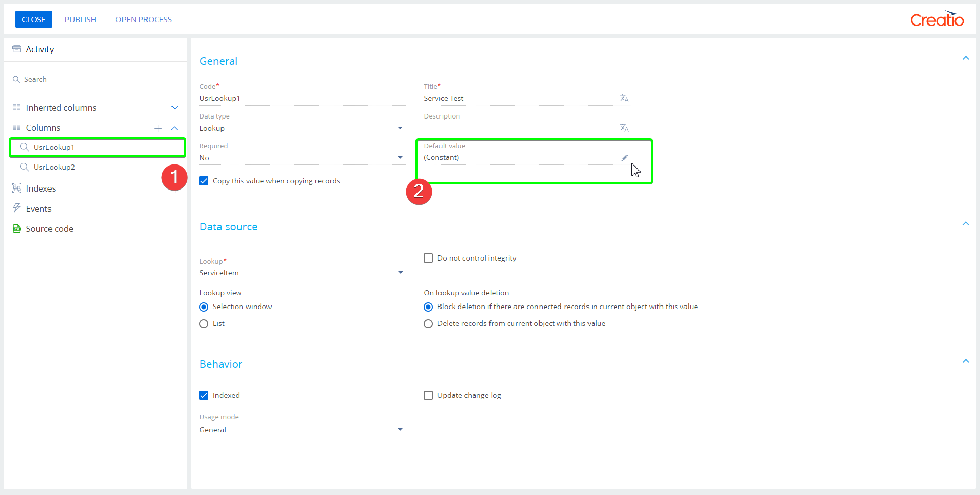The width and height of the screenshot is (980, 495).
Task: Edit Default value with pencil icon
Action: click(624, 158)
